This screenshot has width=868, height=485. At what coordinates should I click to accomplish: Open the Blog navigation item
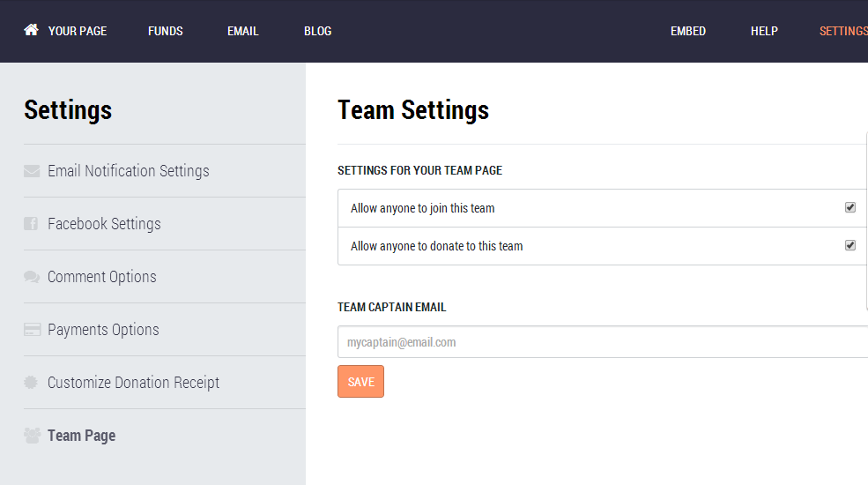(318, 31)
